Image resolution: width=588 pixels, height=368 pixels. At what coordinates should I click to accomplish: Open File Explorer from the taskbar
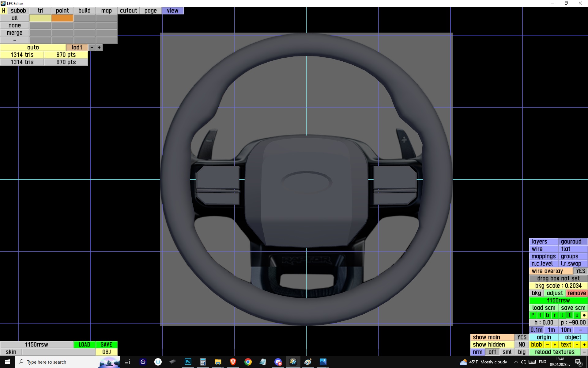[218, 362]
